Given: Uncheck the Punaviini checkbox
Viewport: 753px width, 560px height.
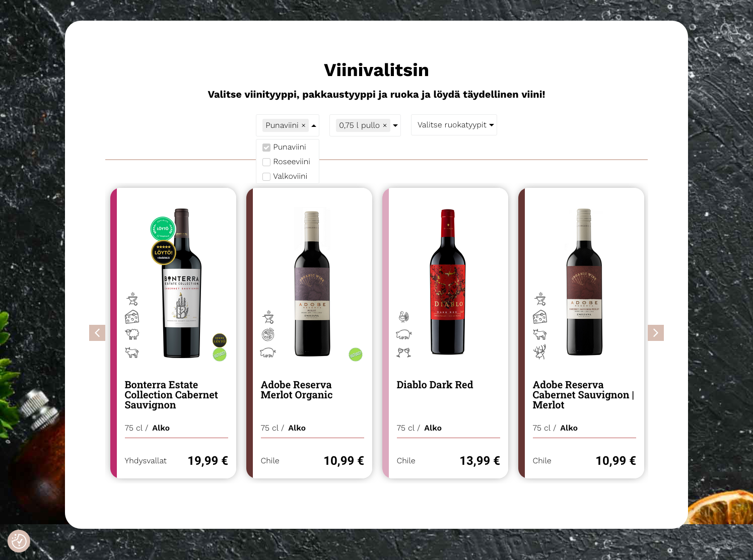Looking at the screenshot, I should pyautogui.click(x=266, y=148).
